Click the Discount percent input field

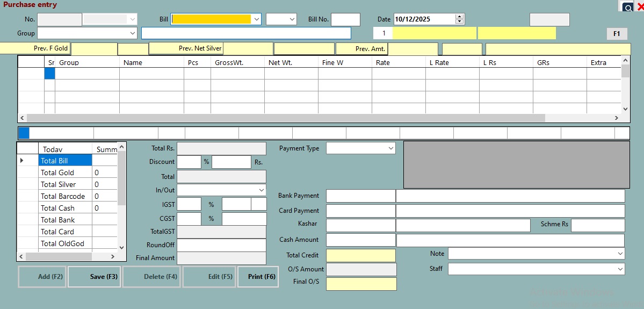[189, 162]
